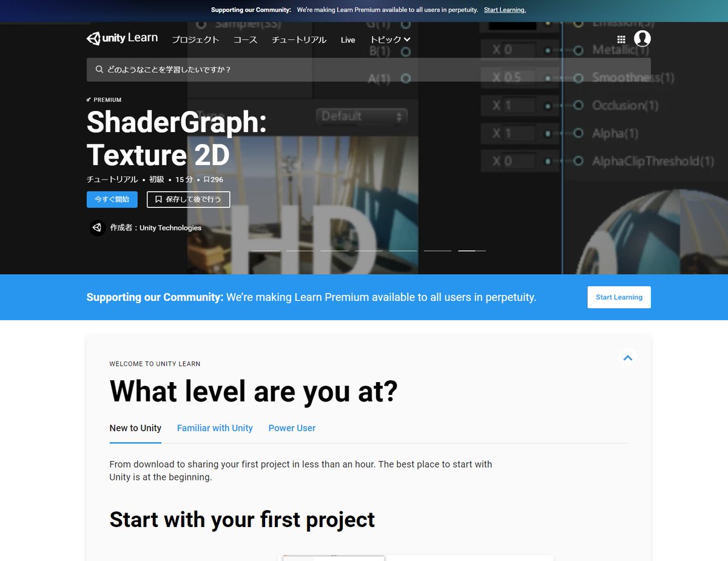728x561 pixels.
Task: Click the 15 分 duration label
Action: point(184,180)
